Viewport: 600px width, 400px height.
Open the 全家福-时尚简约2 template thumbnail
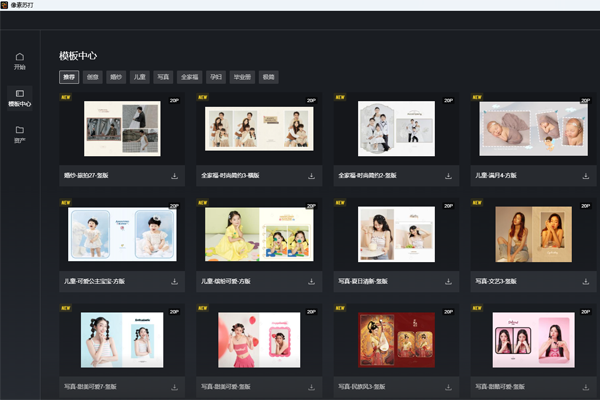pyautogui.click(x=398, y=128)
